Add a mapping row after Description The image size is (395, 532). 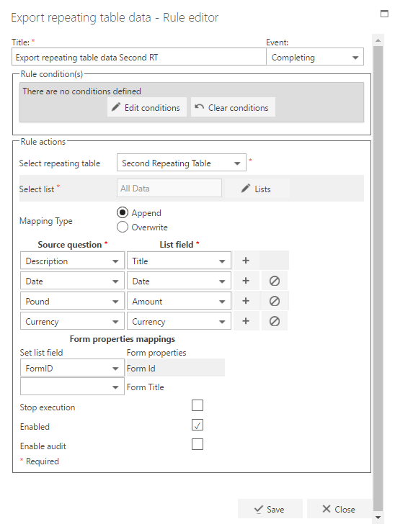click(x=246, y=261)
